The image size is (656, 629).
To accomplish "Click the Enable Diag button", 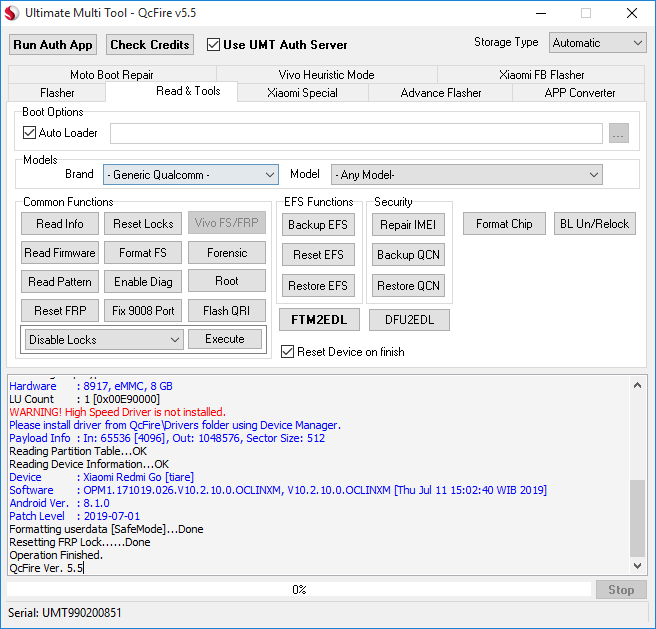I will (143, 282).
